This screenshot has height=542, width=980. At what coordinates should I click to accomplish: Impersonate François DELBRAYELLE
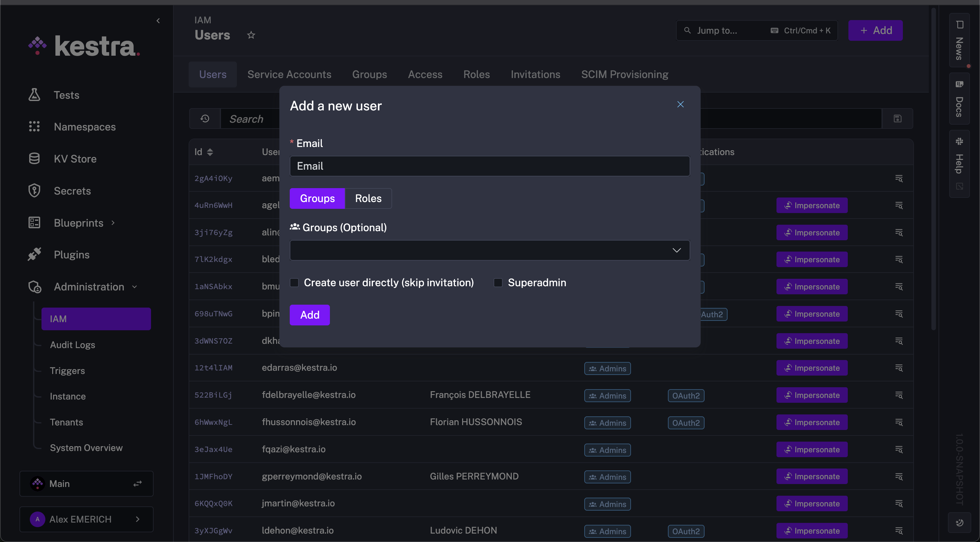coord(811,395)
